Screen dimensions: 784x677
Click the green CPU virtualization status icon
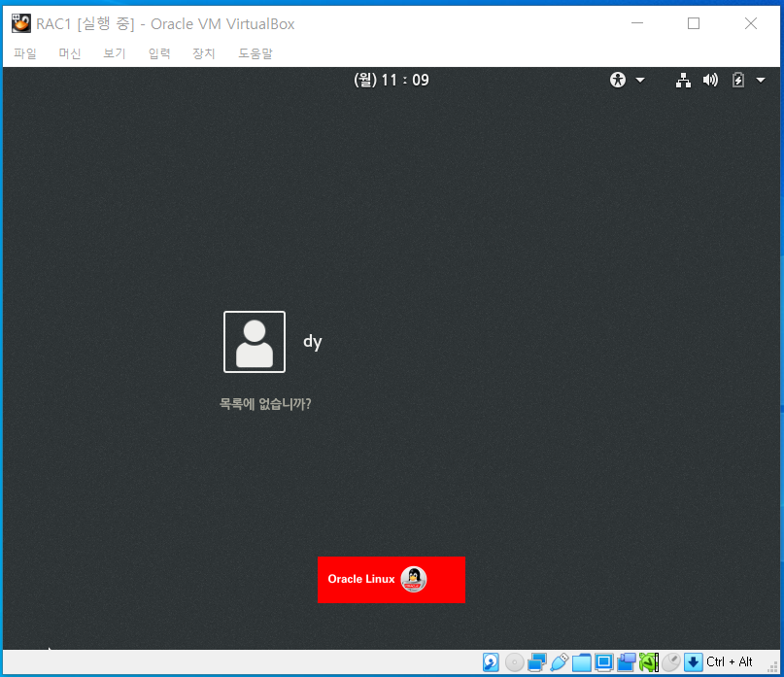pos(649,662)
